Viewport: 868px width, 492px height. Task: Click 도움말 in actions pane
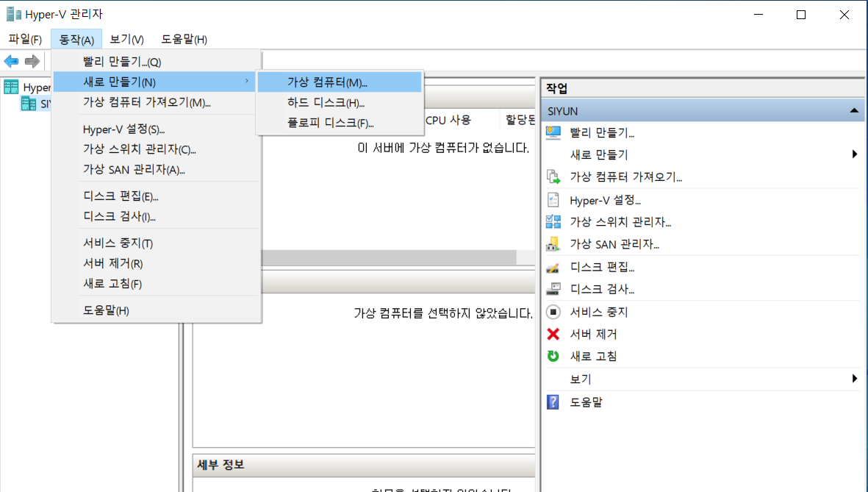coord(587,402)
